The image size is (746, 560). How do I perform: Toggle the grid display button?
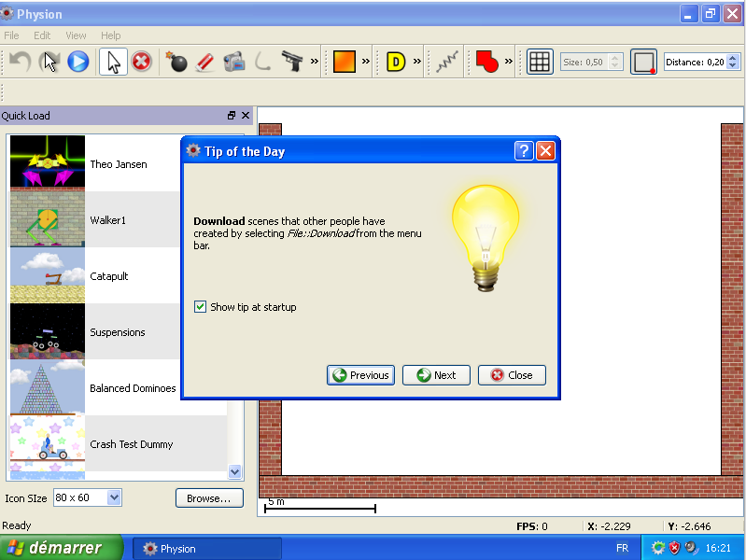coord(540,62)
